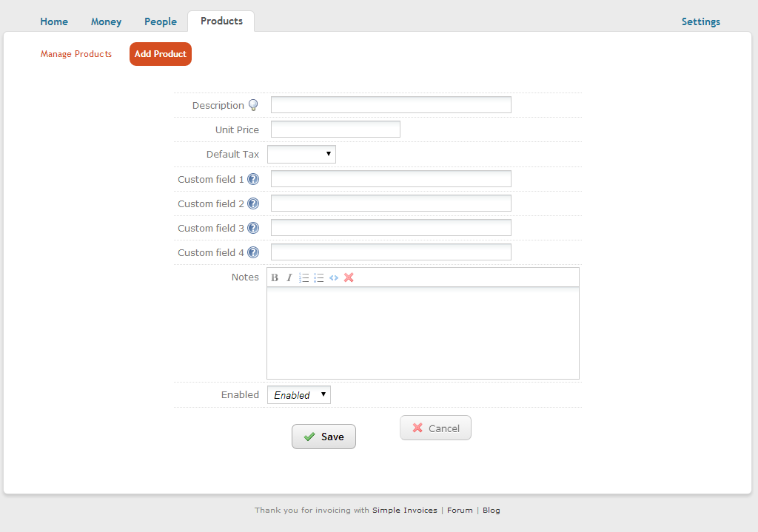
Task: Go to the Home tab
Action: pos(54,21)
